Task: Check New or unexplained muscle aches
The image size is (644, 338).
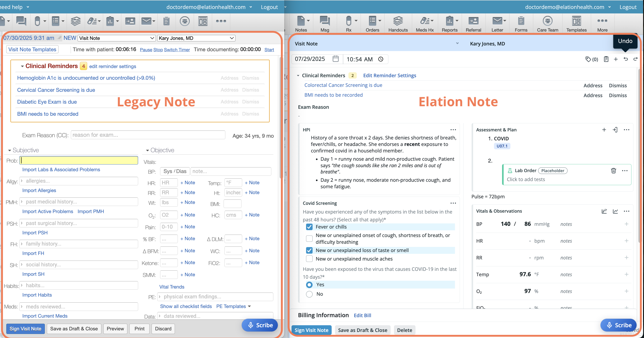Action: pos(309,259)
